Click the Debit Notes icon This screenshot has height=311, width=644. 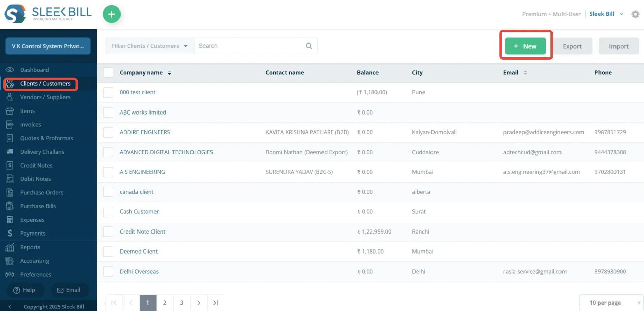coord(10,179)
